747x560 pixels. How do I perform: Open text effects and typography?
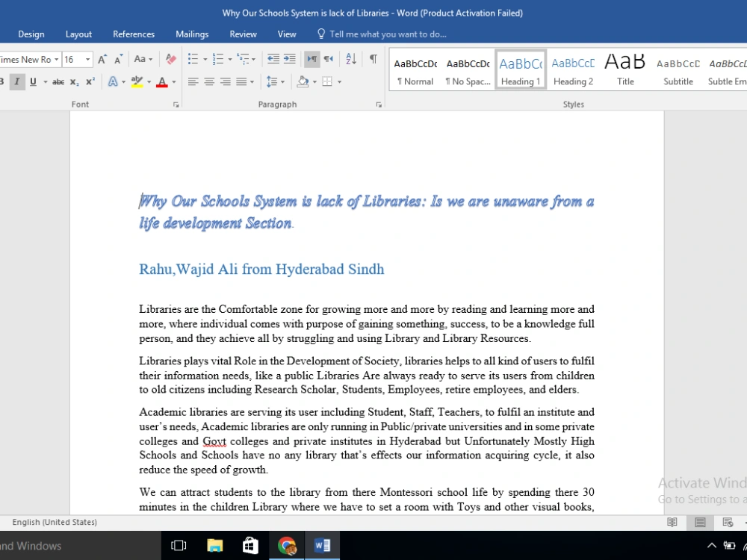(x=113, y=82)
